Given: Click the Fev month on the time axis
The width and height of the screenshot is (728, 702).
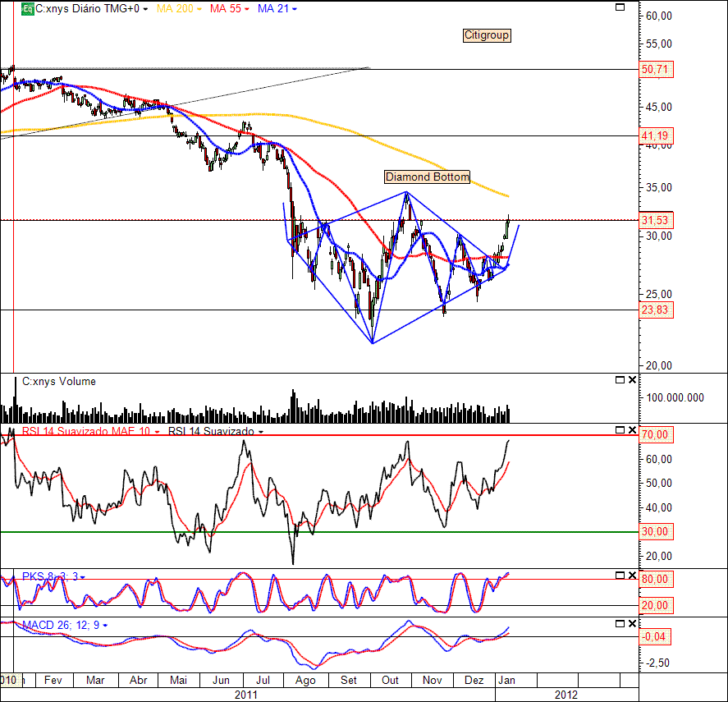Looking at the screenshot, I should 53,680.
